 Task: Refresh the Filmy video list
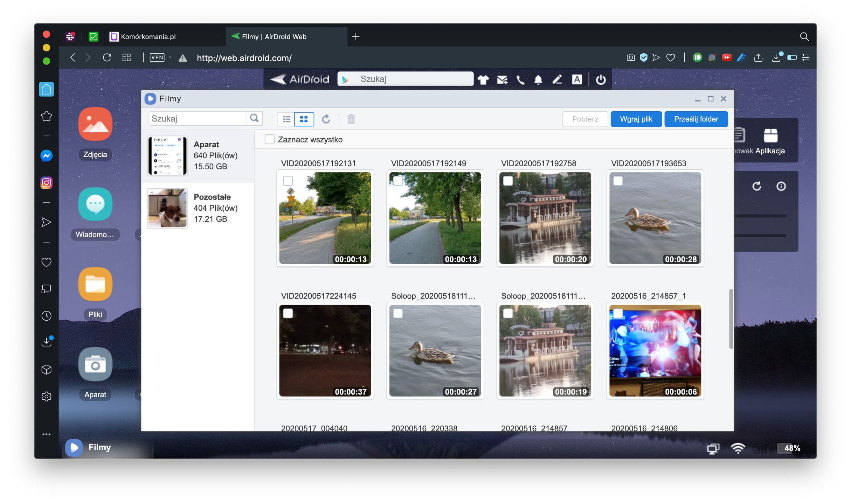coord(326,119)
